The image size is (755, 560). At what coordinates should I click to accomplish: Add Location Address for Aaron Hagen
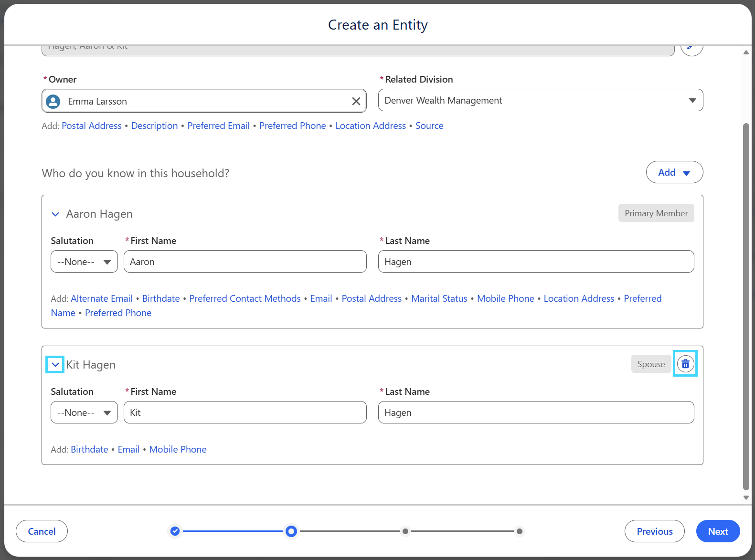(x=579, y=298)
